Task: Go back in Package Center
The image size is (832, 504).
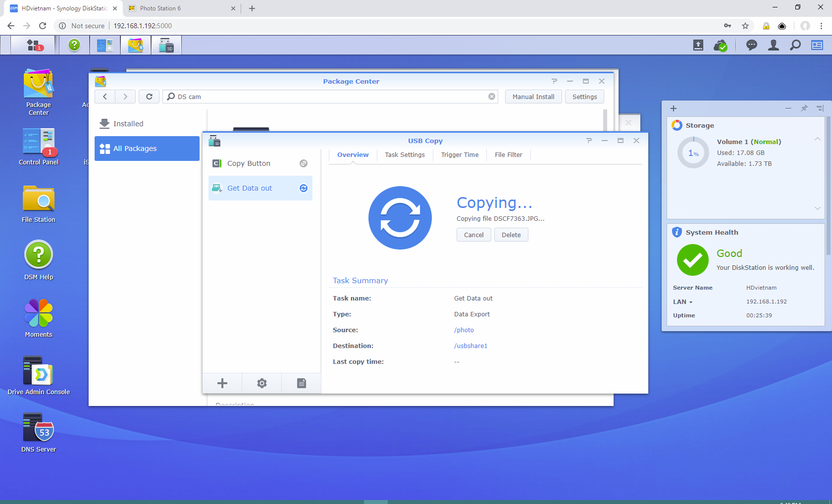Action: (105, 97)
